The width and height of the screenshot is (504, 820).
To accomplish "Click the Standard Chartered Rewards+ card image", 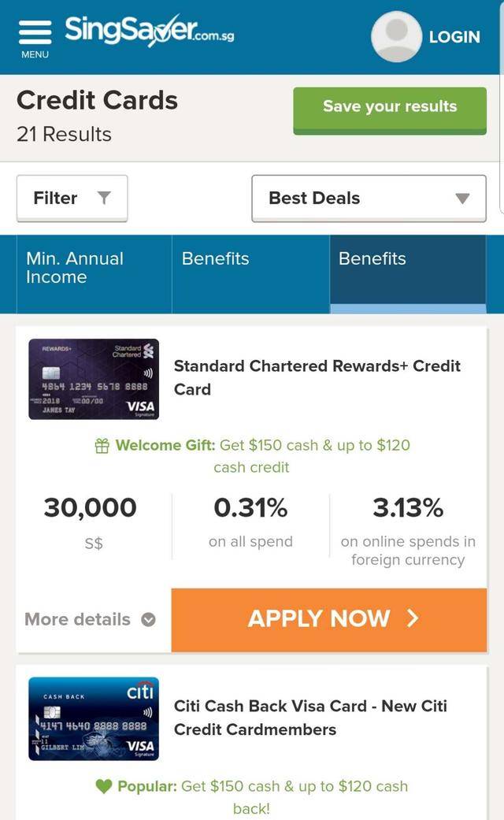I will coord(94,379).
